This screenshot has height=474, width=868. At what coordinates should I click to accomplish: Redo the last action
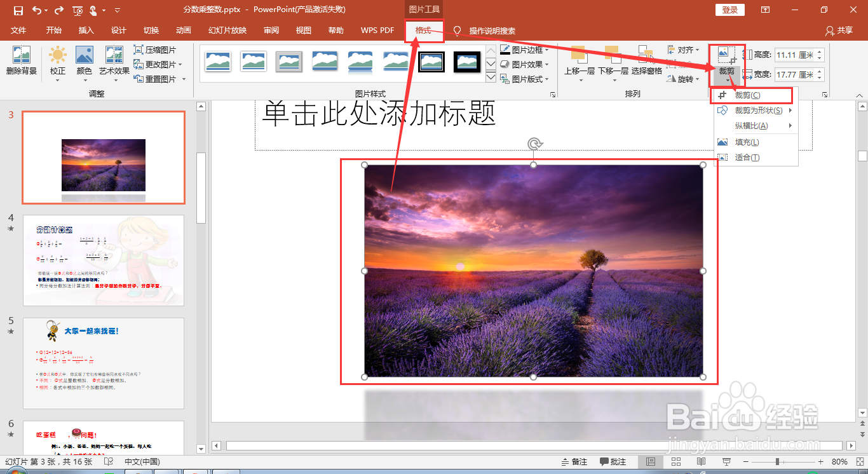point(59,10)
